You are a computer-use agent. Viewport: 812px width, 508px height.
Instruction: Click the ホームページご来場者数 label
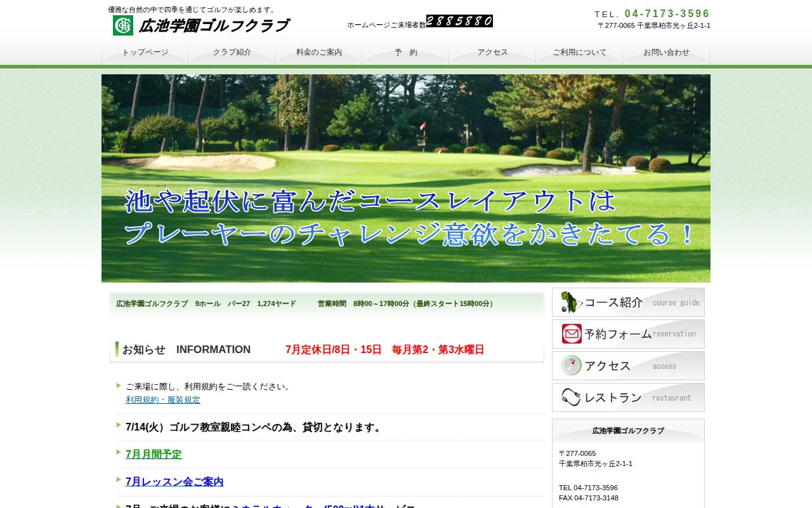click(x=386, y=25)
